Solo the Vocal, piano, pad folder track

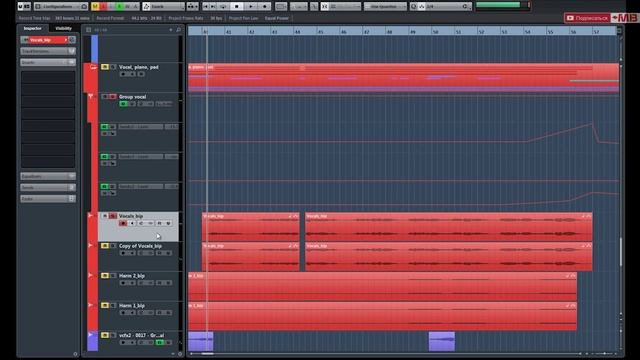pos(113,67)
